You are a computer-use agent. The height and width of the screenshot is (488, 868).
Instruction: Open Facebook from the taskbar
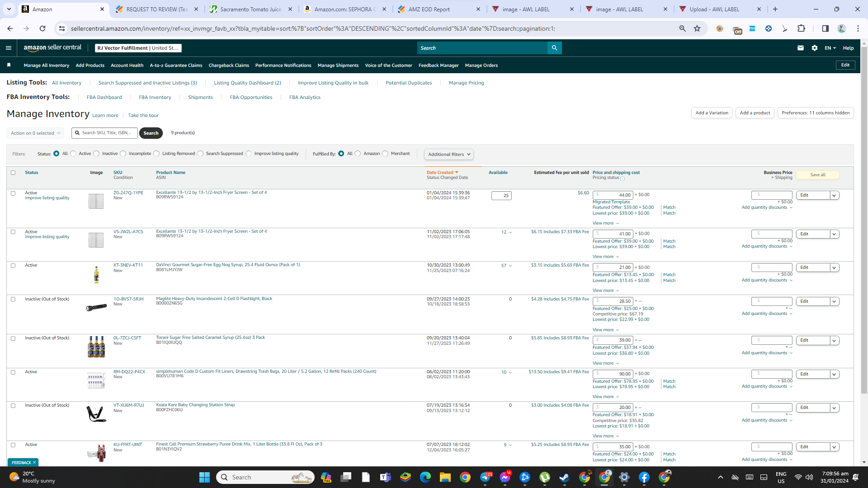[x=644, y=477]
